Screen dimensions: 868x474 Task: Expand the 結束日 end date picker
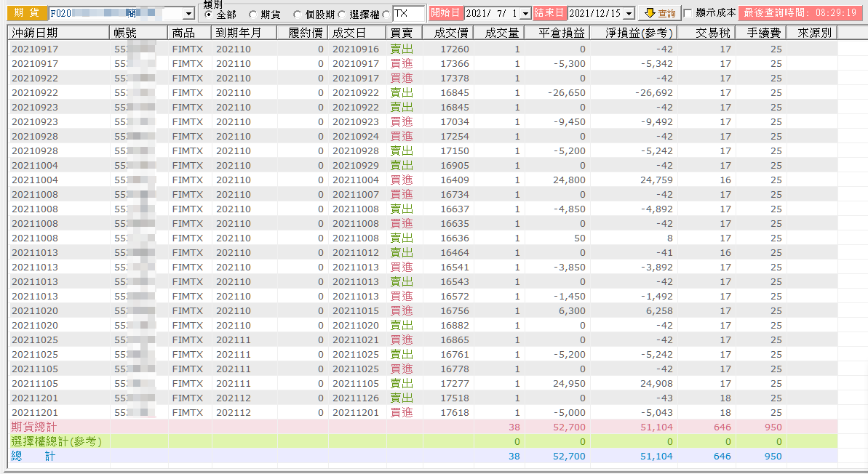point(629,13)
